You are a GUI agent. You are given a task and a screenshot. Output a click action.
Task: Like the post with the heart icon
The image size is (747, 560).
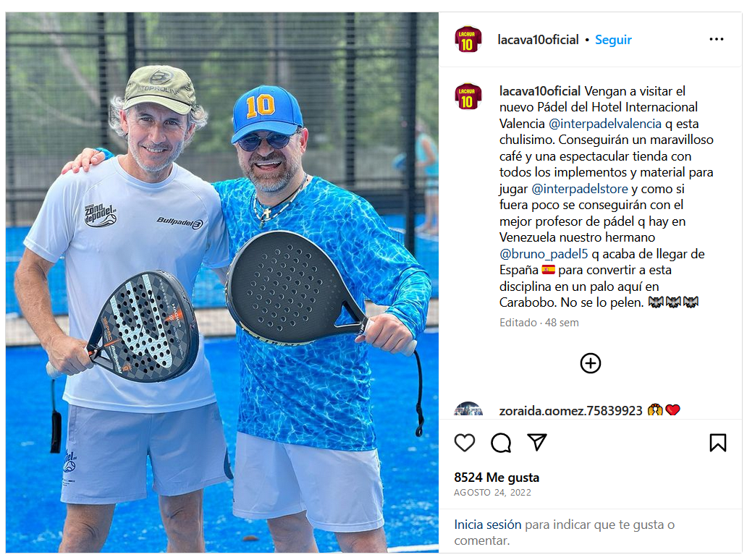(x=465, y=443)
